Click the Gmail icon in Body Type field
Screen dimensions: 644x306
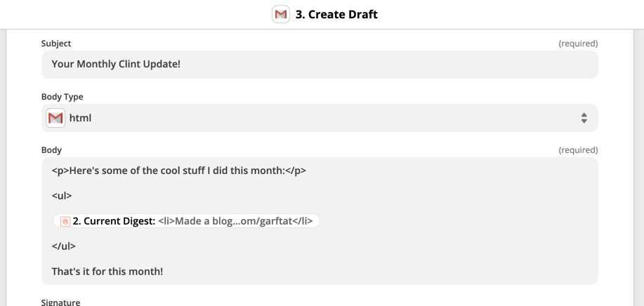pyautogui.click(x=55, y=118)
